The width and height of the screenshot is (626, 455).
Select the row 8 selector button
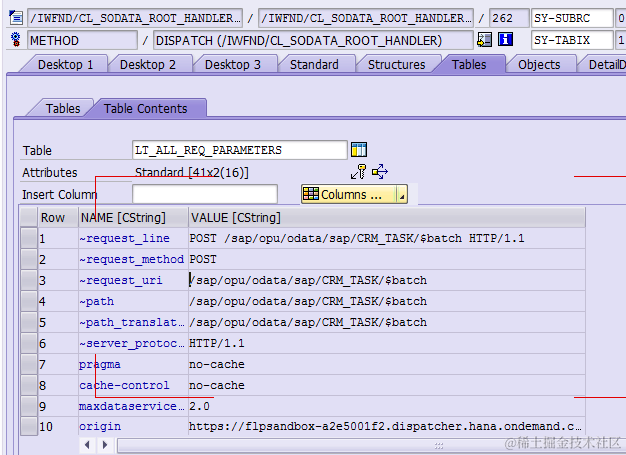(x=29, y=385)
